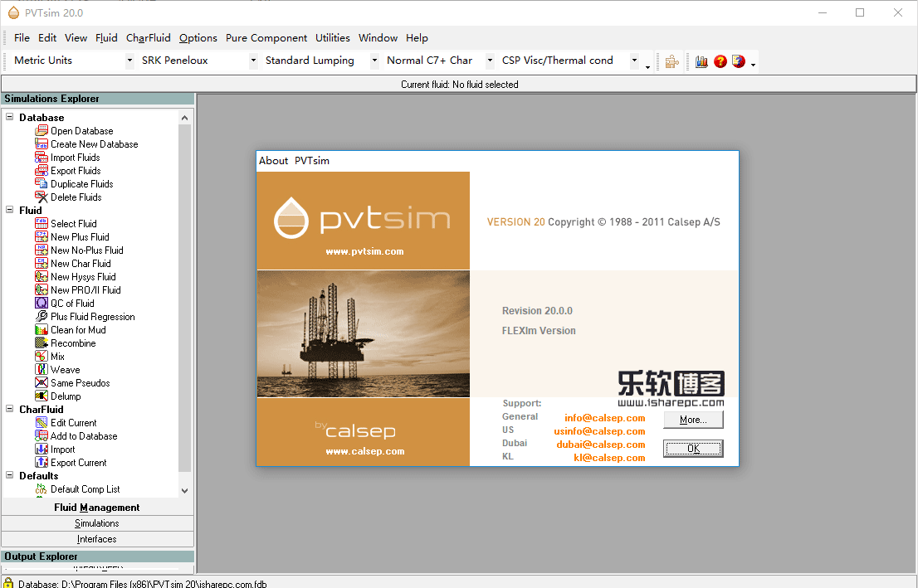Click the Open Database icon
This screenshot has height=588, width=918.
pos(41,130)
